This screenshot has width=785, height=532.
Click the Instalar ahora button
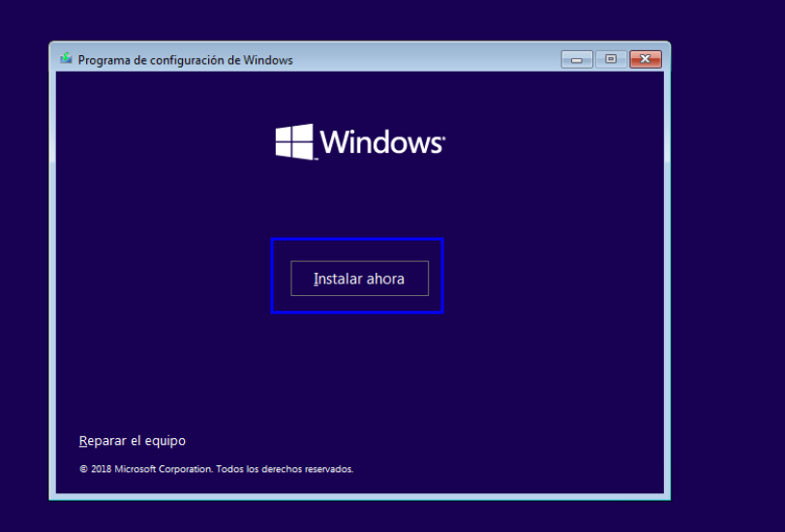click(x=359, y=279)
